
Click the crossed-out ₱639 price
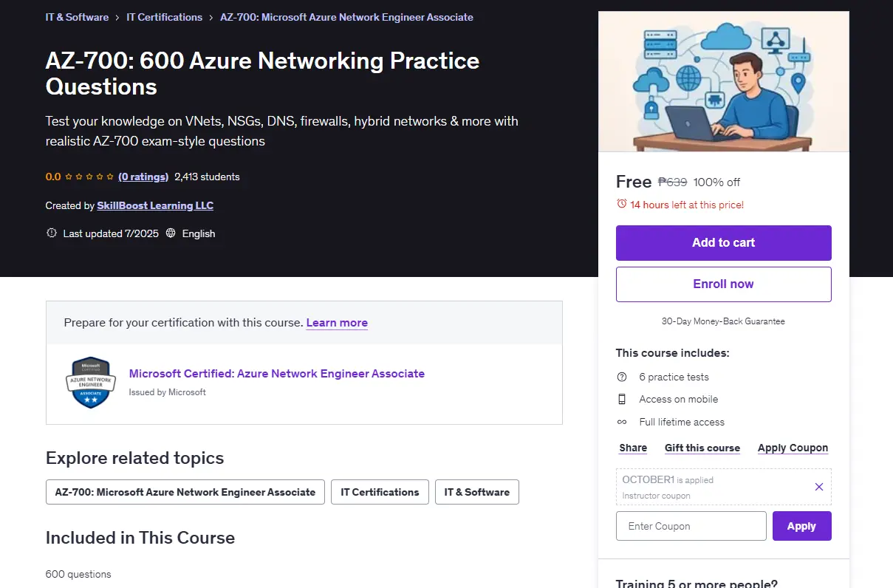[x=672, y=182]
